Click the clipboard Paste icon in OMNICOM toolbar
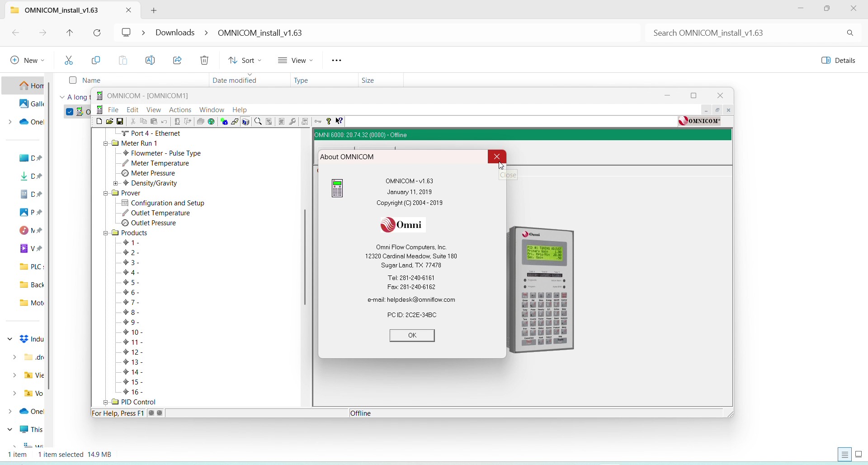The height and width of the screenshot is (465, 868). click(155, 122)
